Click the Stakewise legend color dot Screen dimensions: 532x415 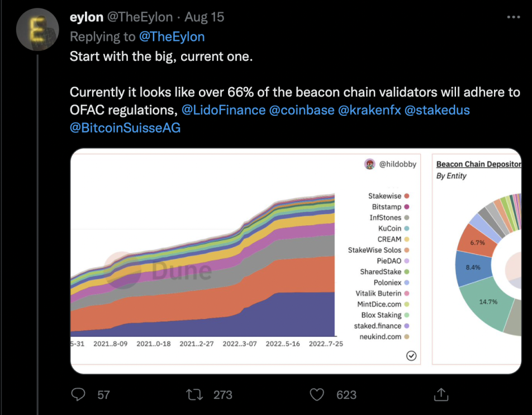(407, 196)
